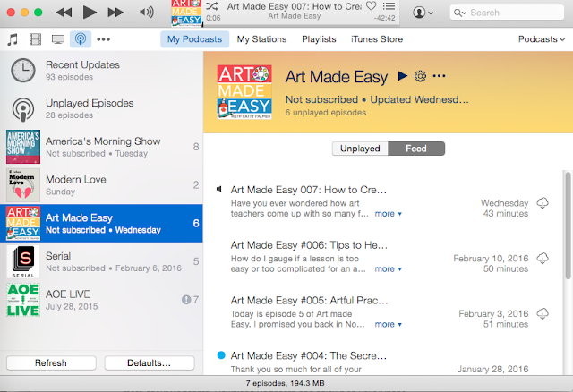Image resolution: width=573 pixels, height=392 pixels.
Task: Switch to the Music library icon
Action: tap(13, 39)
